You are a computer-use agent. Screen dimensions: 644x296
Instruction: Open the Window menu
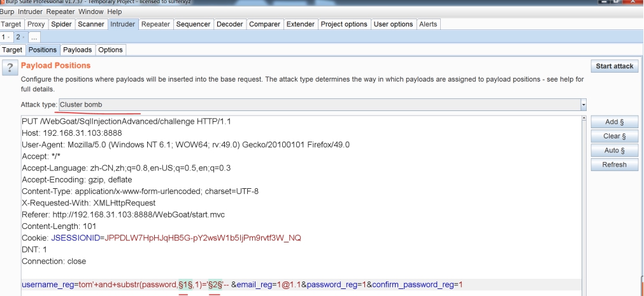click(x=91, y=11)
